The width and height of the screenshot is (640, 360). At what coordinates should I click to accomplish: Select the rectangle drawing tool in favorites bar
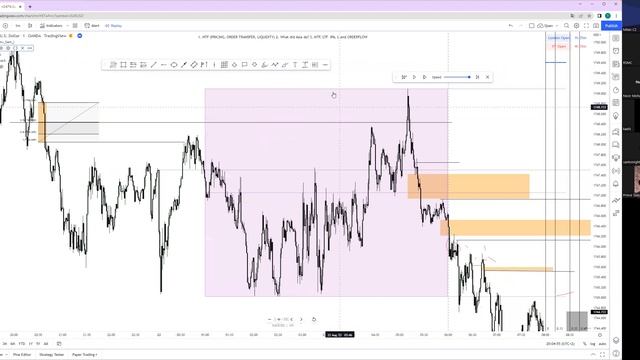123,65
